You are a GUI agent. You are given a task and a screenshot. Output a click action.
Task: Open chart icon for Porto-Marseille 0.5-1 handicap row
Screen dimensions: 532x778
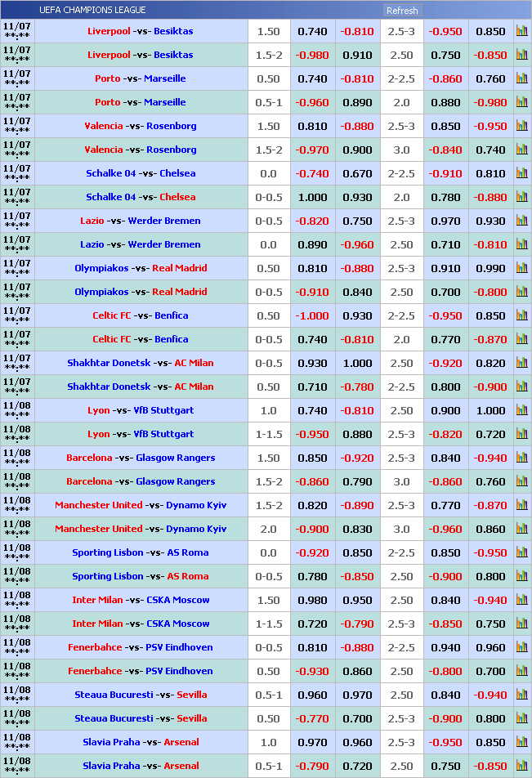click(521, 103)
